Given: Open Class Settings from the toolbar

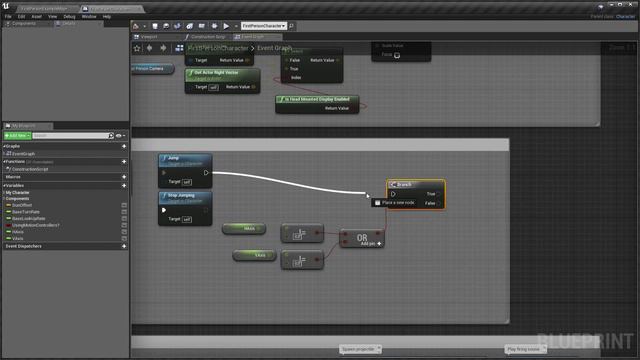Looking at the screenshot, I should click(x=189, y=26).
